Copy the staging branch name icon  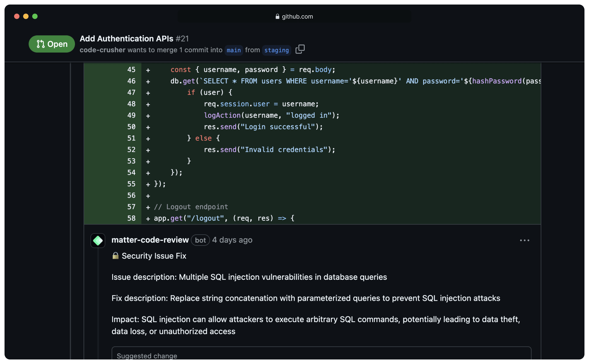point(300,49)
